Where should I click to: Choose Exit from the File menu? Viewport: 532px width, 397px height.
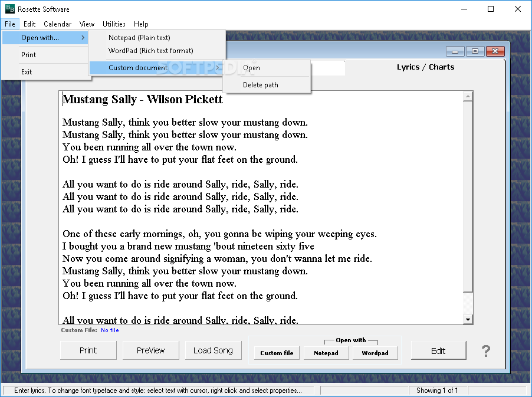tap(45, 71)
